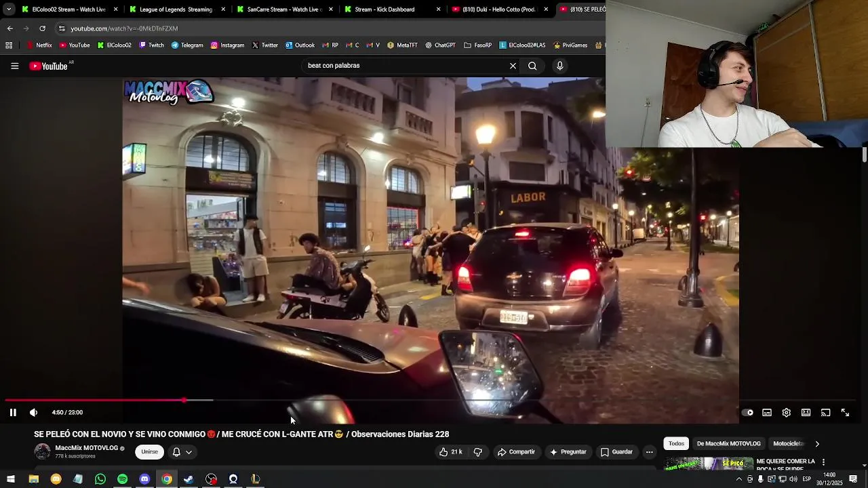
Task: Open MaccMix channel avatar
Action: point(43,451)
